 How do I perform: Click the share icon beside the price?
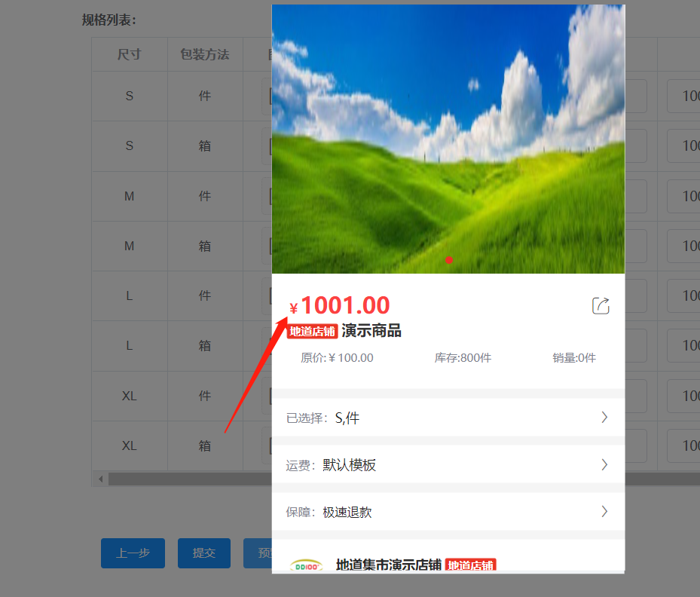[601, 305]
